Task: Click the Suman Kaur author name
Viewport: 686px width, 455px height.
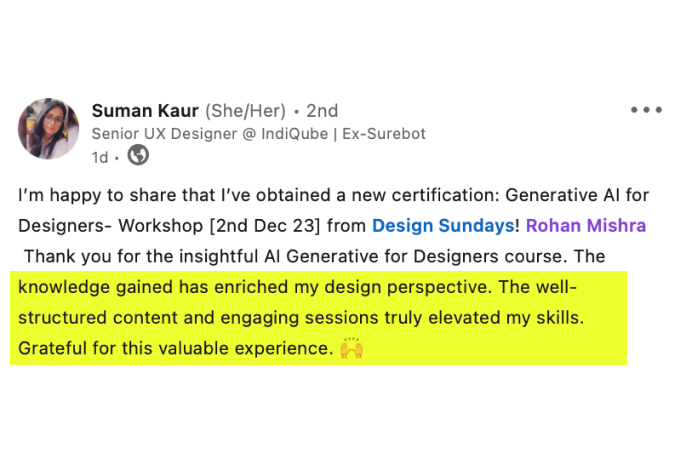Action: pos(146,110)
